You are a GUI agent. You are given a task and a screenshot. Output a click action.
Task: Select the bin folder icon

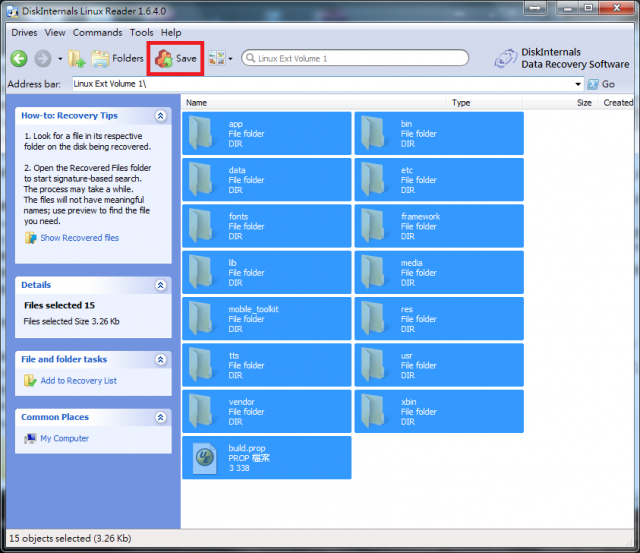373,133
